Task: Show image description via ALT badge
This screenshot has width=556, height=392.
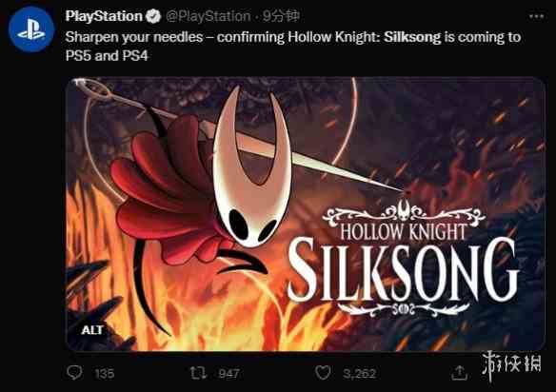Action: [x=92, y=330]
